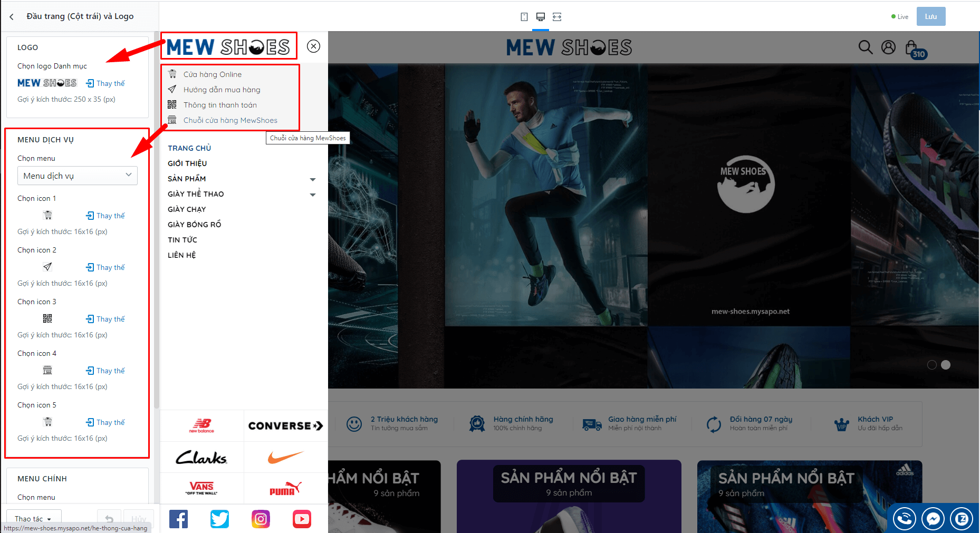Click the MEW SHOES logo in site header
The height and width of the screenshot is (533, 980).
point(569,47)
